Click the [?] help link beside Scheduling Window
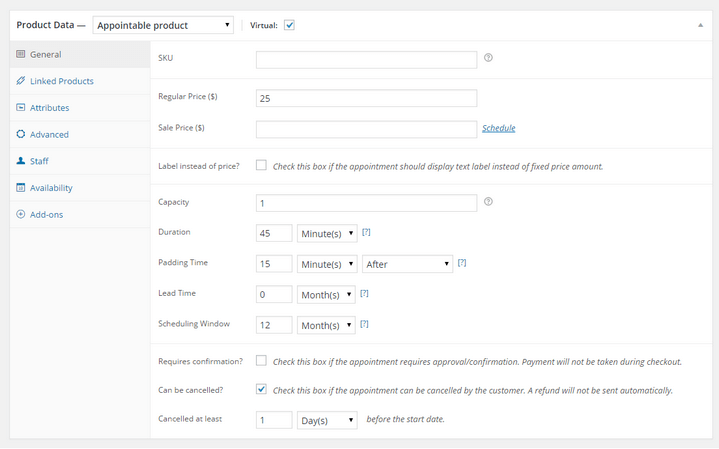719x449 pixels. point(364,324)
